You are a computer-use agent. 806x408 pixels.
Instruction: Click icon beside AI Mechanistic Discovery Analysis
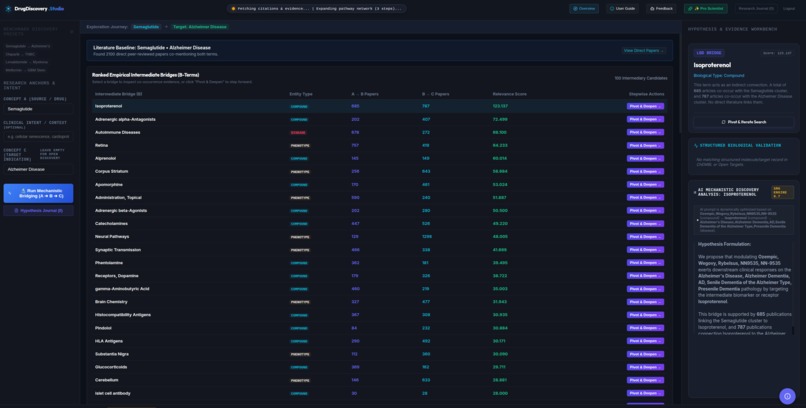click(695, 192)
